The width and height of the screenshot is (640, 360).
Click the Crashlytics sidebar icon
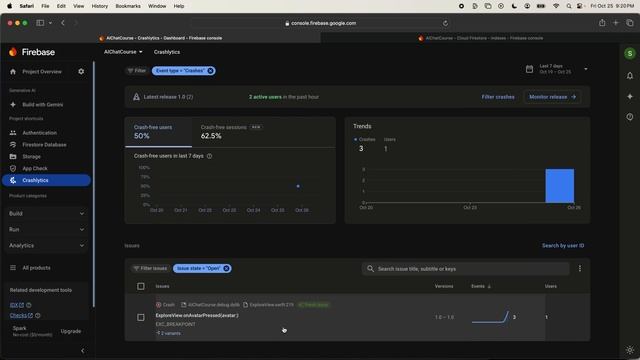(13, 180)
